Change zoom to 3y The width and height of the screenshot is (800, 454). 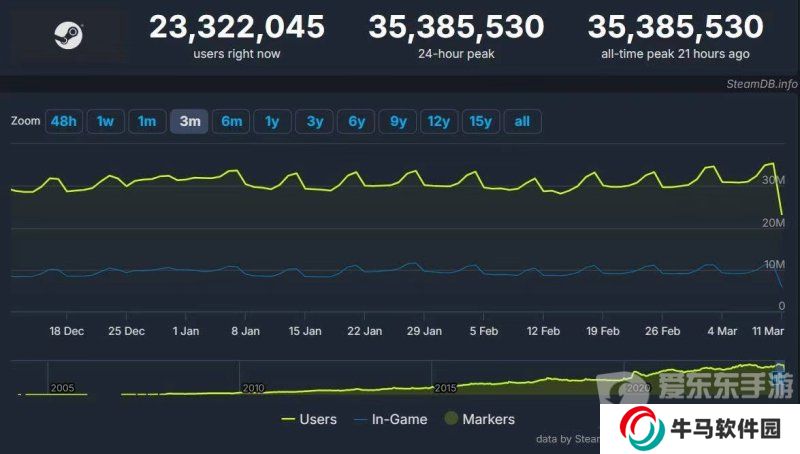(314, 122)
